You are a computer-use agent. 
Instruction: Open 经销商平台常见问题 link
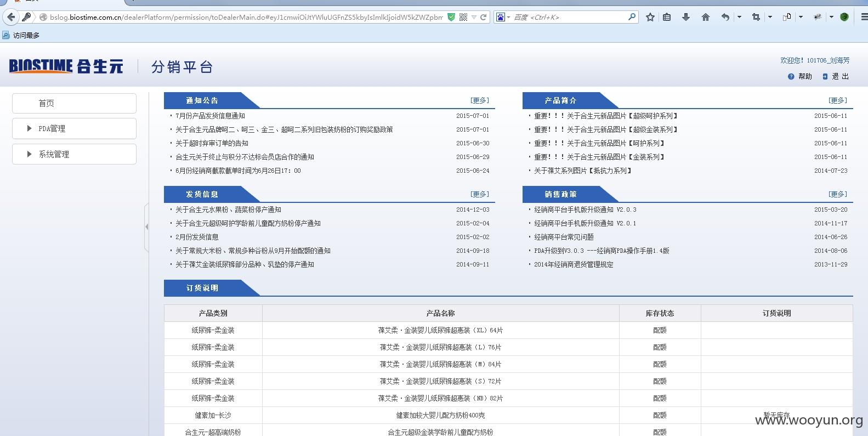tap(564, 237)
